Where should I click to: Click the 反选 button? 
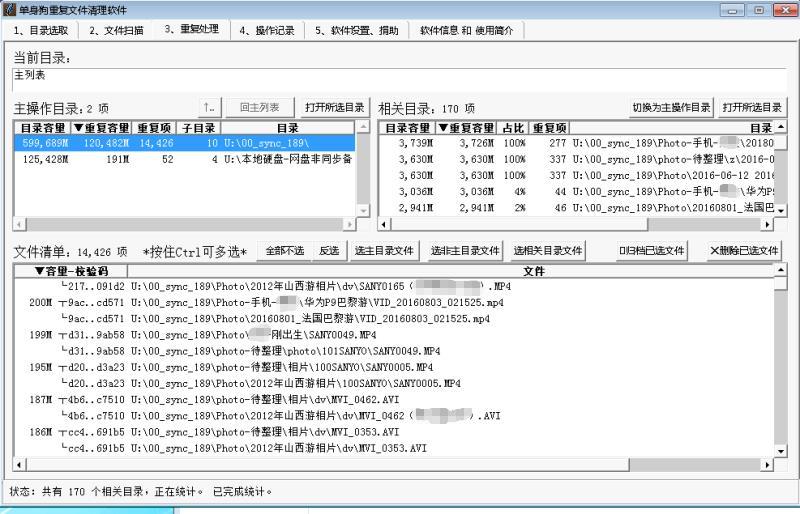coord(329,251)
